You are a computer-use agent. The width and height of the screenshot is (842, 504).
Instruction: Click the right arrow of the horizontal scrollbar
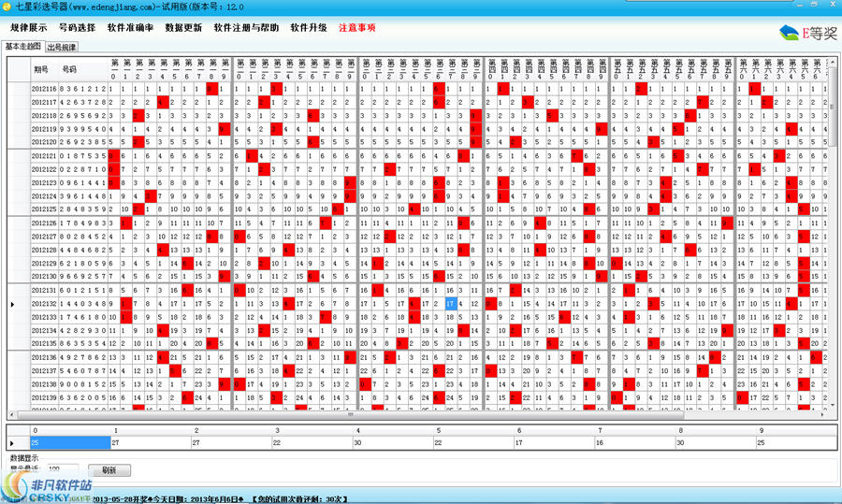[x=822, y=415]
